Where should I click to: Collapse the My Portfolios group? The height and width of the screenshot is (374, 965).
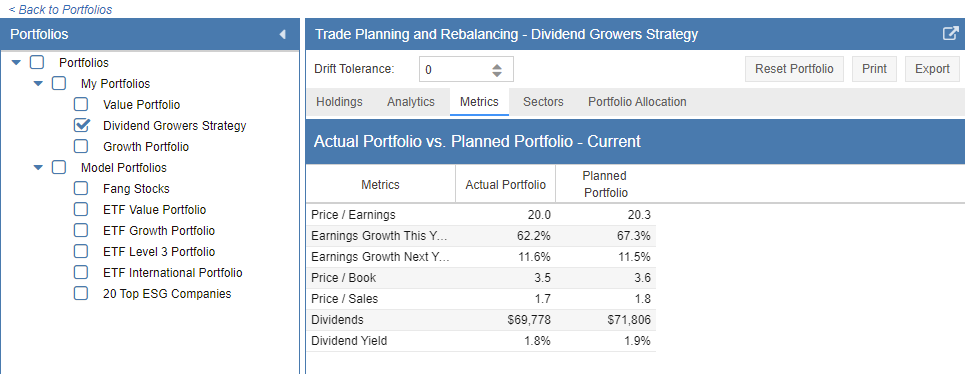[38, 84]
